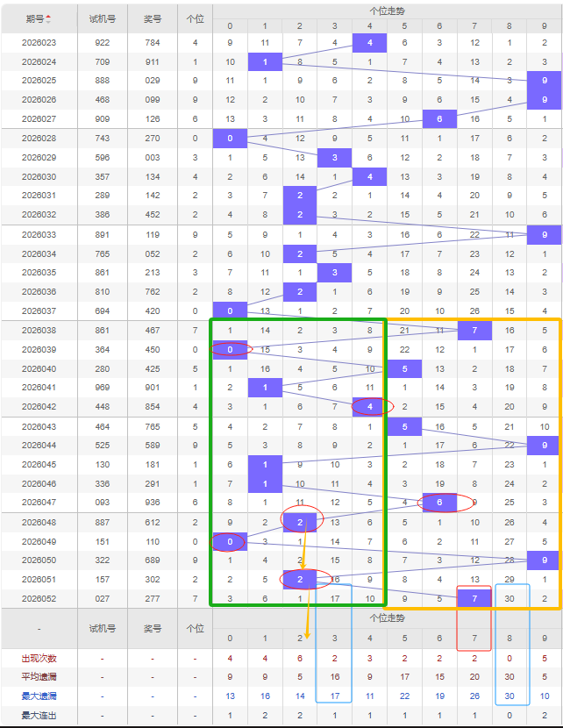
Task: Select the issue number 2026052
Action: click(39, 598)
